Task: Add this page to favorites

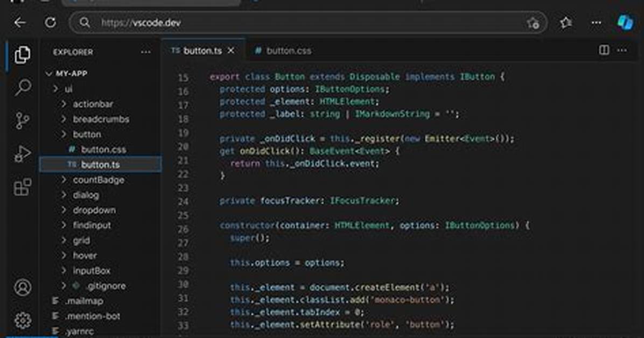Action: [x=533, y=23]
